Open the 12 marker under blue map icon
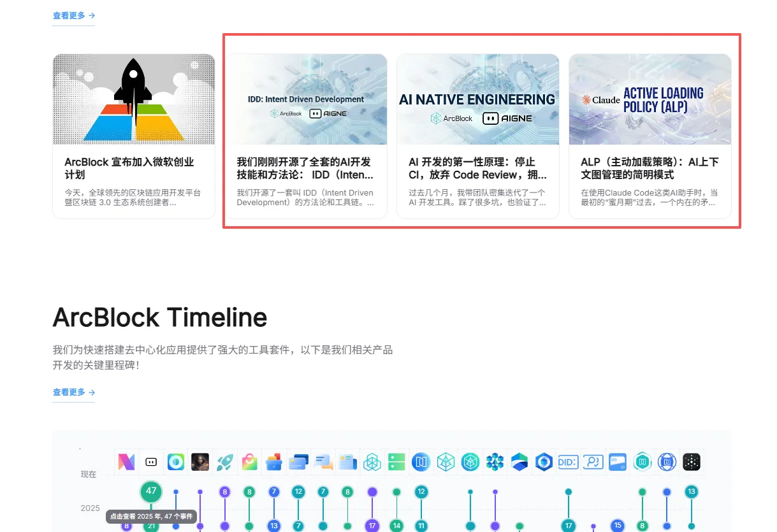 click(421, 492)
